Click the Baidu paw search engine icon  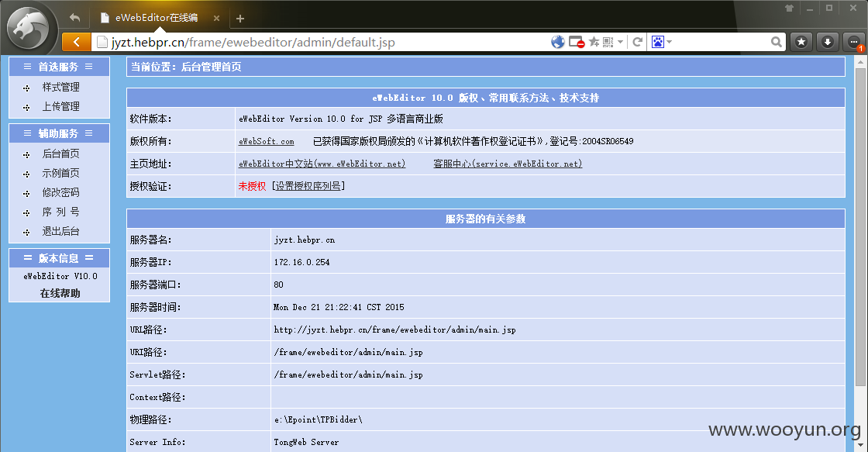click(658, 42)
